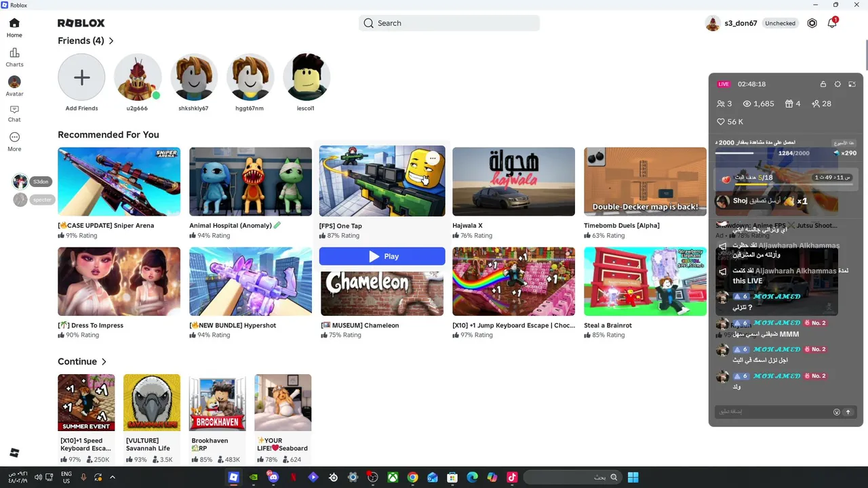Toggle the lock on the live overlay
This screenshot has height=488, width=868.
[x=823, y=84]
